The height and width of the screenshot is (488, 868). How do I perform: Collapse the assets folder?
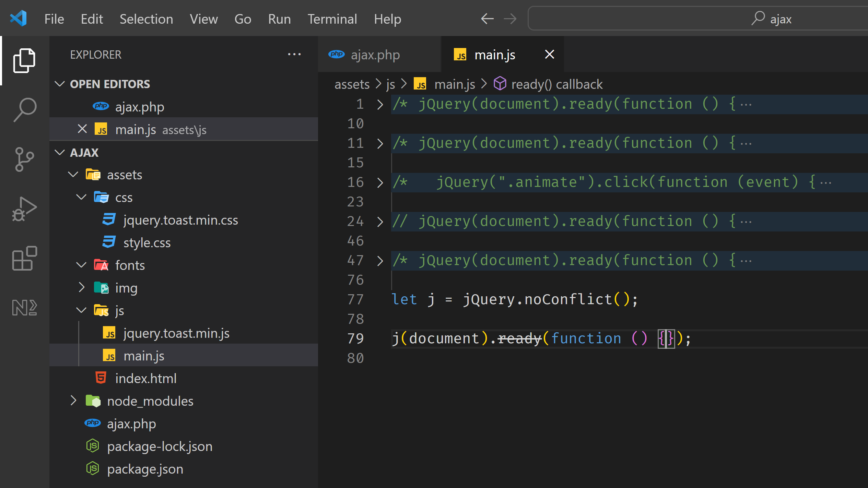click(x=73, y=175)
